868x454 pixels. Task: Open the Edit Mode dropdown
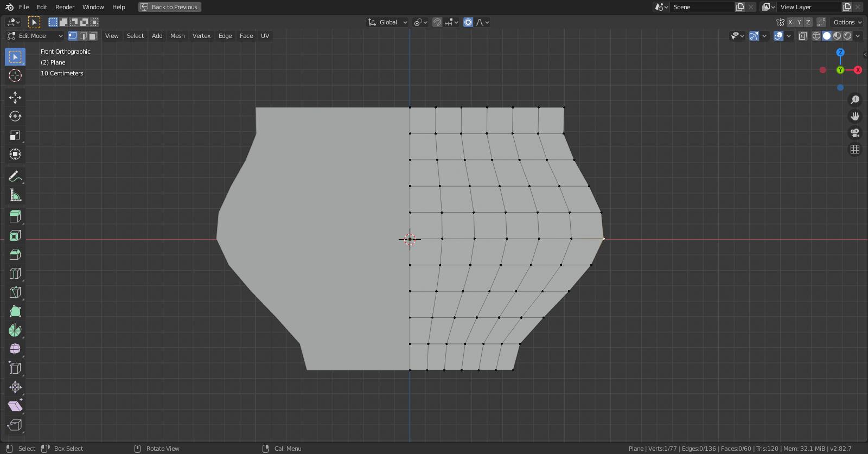35,36
